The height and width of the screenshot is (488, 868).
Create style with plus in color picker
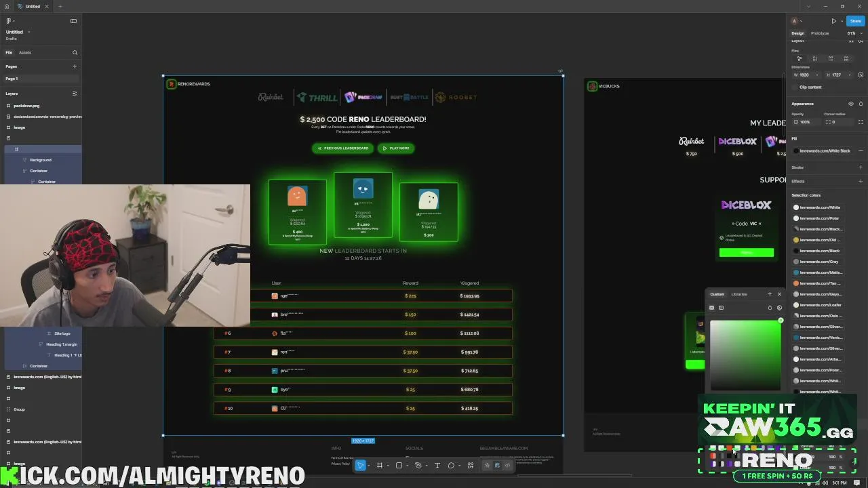pos(770,294)
